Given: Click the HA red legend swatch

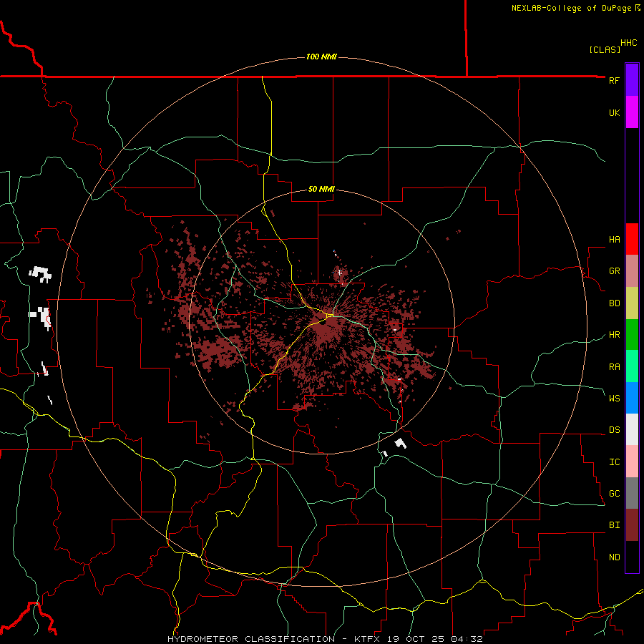Looking at the screenshot, I should (x=632, y=239).
